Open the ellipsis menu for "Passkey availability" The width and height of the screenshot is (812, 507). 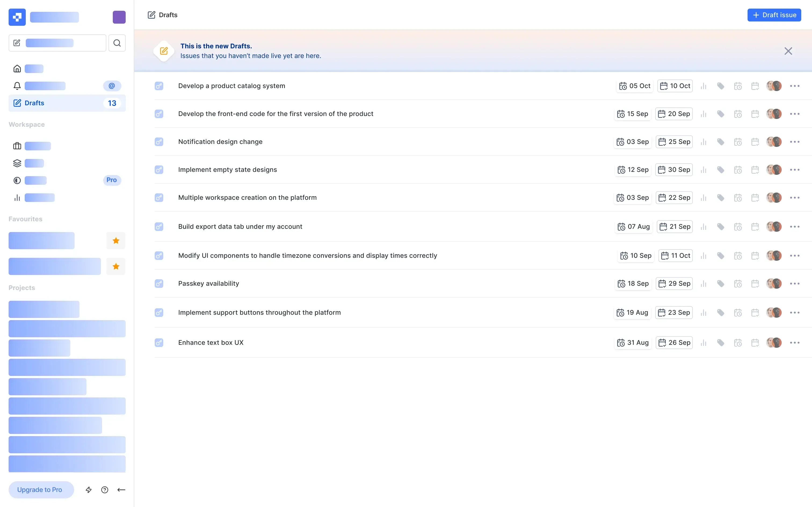[795, 283]
